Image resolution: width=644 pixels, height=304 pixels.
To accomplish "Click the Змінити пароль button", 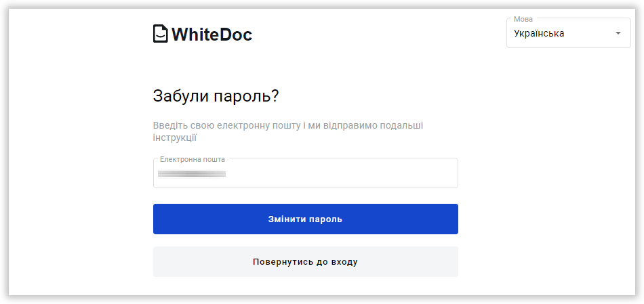I will point(306,219).
